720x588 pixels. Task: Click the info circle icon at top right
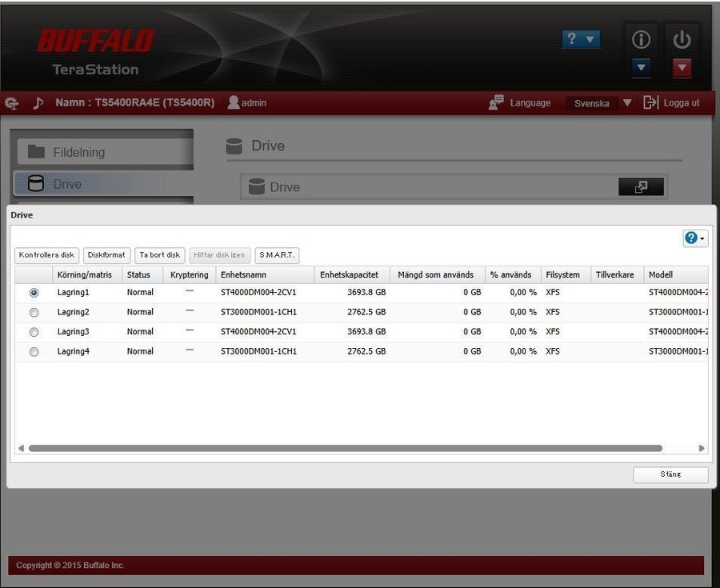pos(641,39)
